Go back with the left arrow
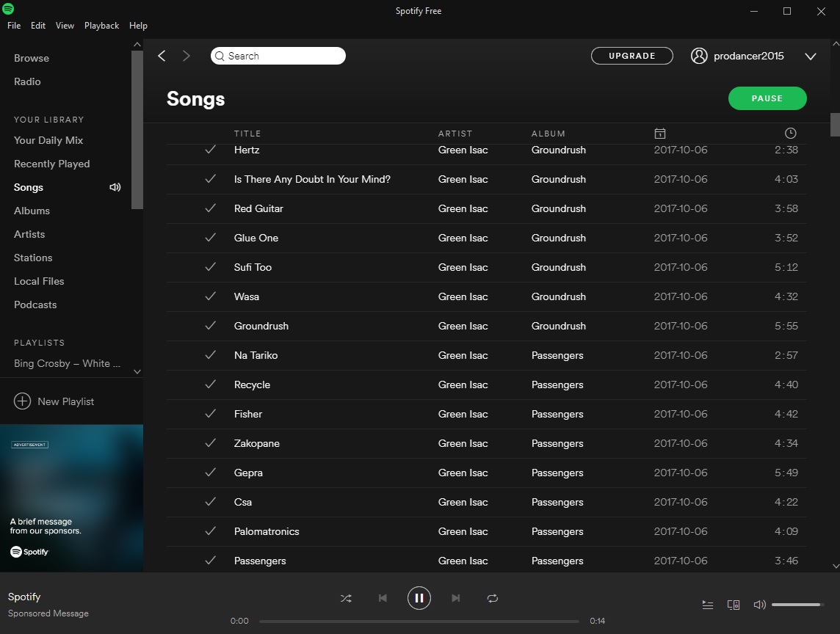 [x=162, y=56]
